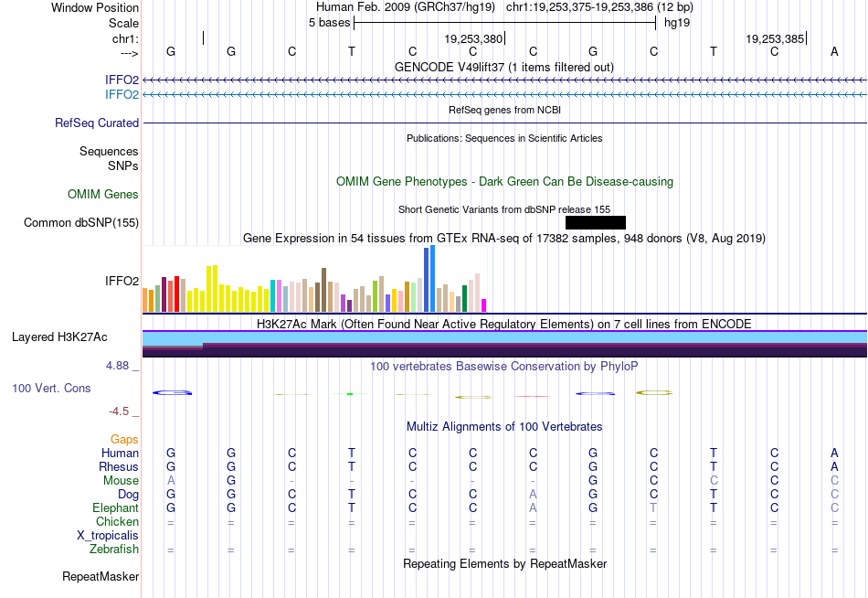Open the GENCODE V49lift37 track title
This screenshot has width=868, height=598.
(x=504, y=67)
